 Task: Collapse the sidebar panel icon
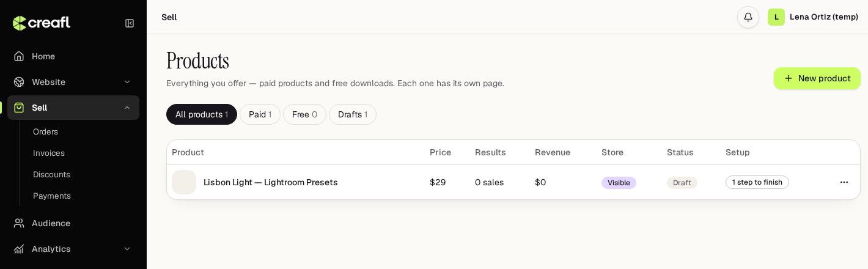point(130,23)
